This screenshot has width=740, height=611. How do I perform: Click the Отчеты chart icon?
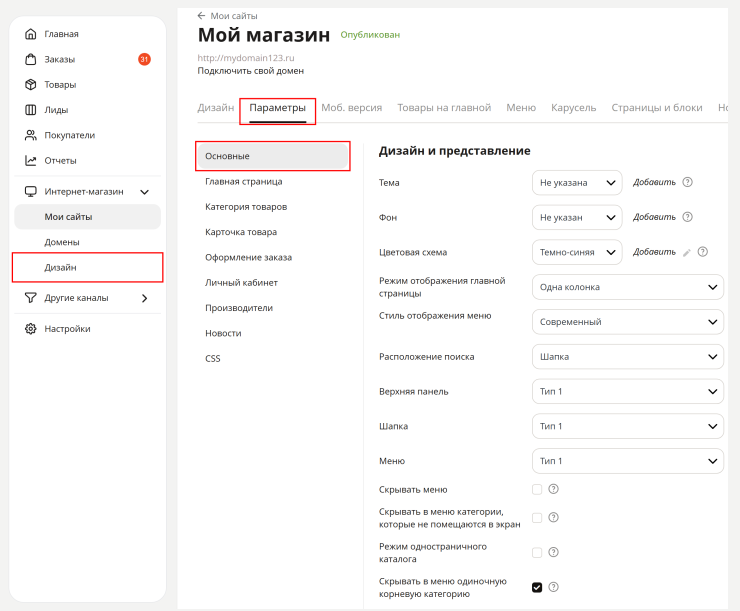[x=31, y=160]
